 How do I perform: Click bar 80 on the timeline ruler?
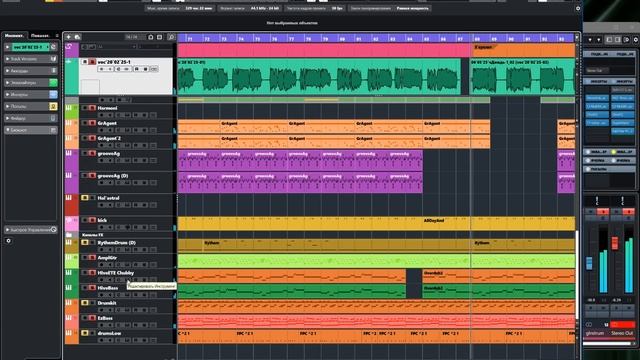342,39
